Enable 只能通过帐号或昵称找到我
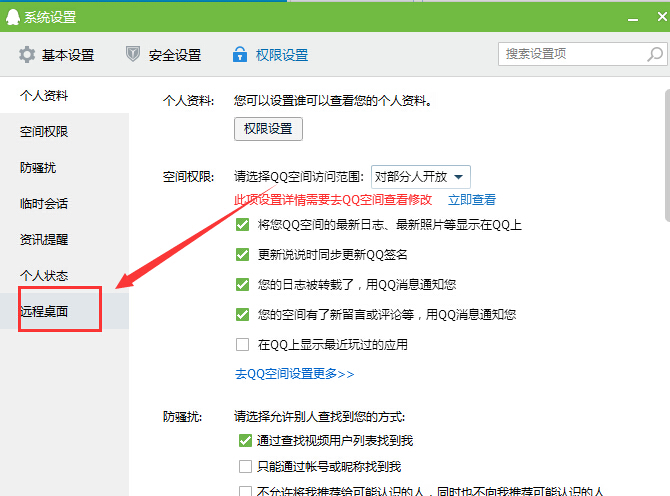Screen dimensions: 670x496 point(245,467)
